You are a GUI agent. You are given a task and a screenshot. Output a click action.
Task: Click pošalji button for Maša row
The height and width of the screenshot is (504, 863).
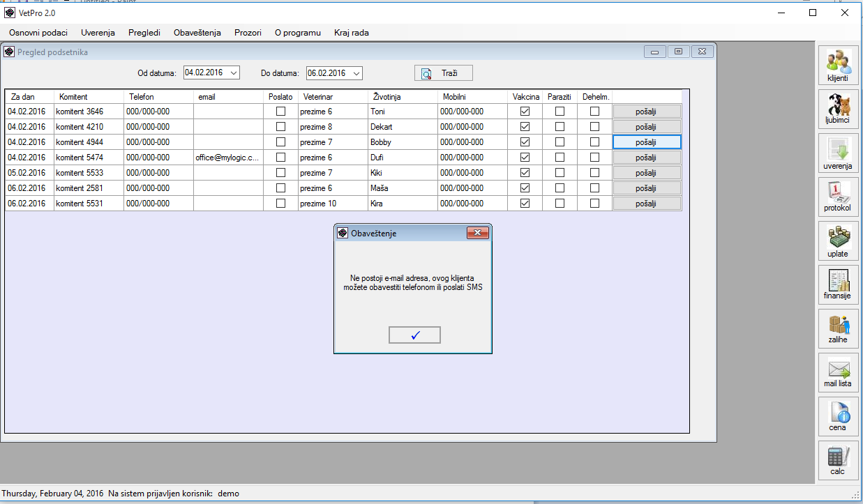click(647, 188)
